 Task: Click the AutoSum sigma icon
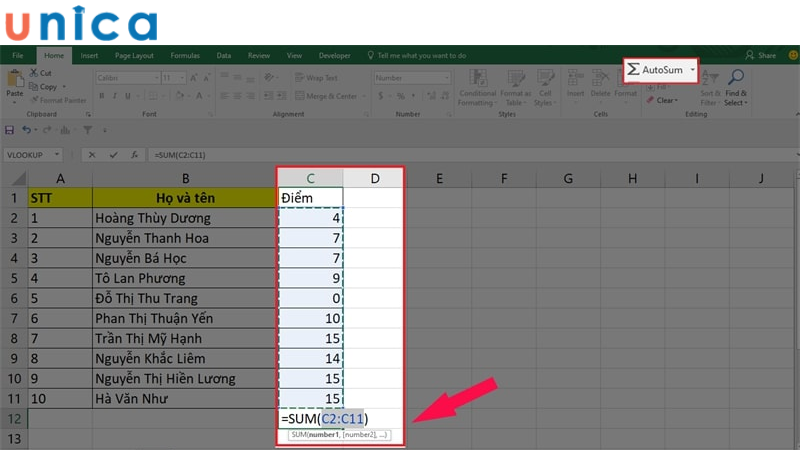[633, 70]
